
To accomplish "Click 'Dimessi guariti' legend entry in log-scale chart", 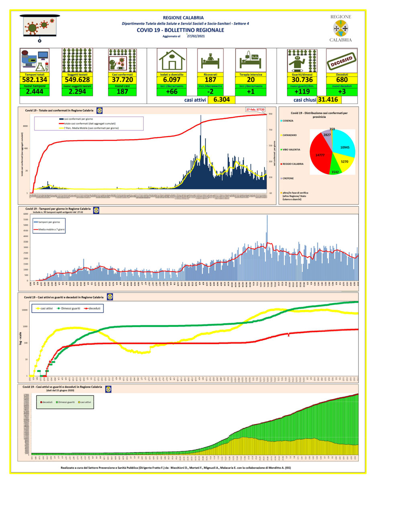I will point(69,308).
